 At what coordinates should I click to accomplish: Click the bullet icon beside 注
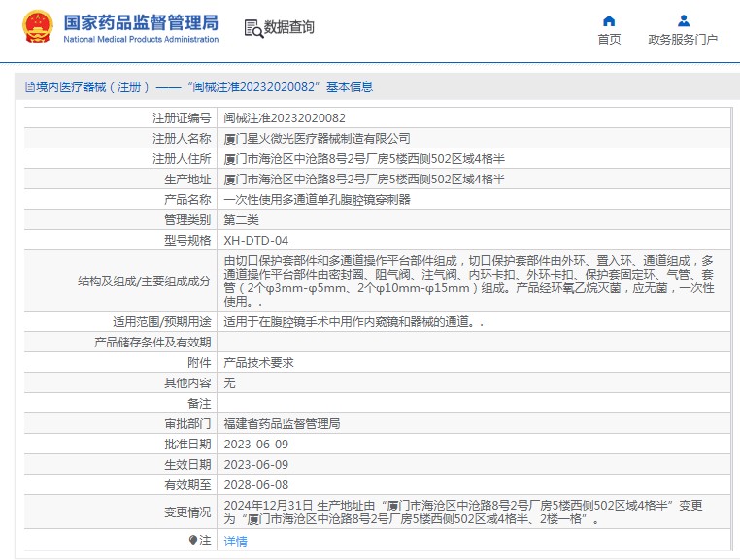(x=193, y=541)
